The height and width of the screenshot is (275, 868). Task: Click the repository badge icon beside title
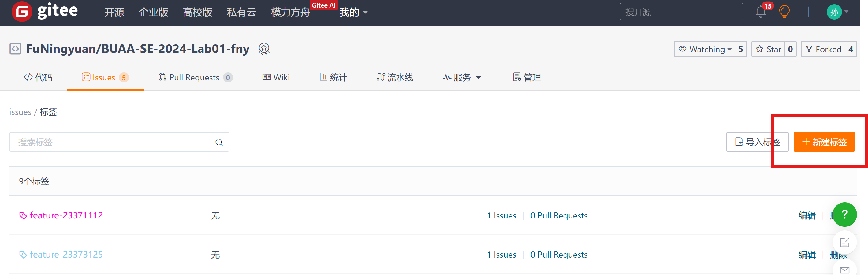click(264, 49)
